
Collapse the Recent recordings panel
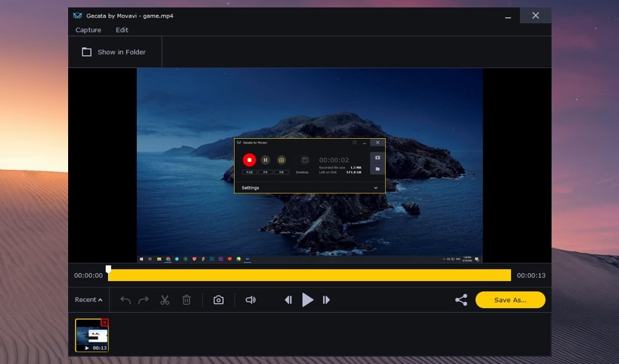point(88,300)
